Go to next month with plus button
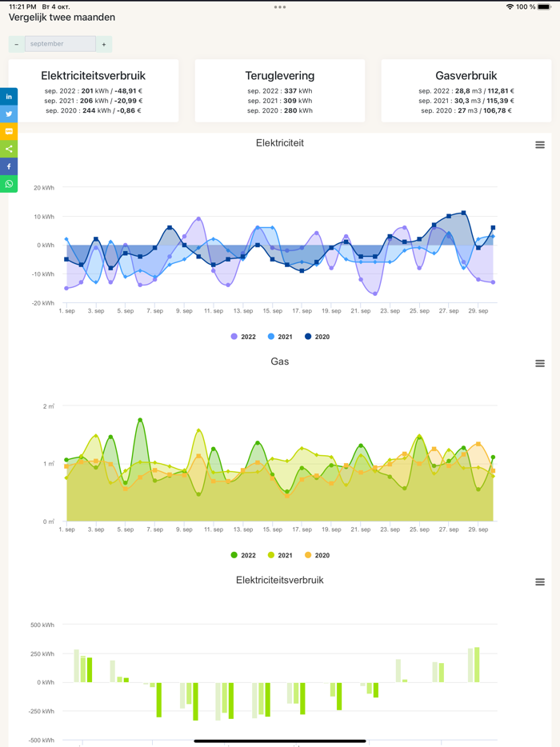 pos(104,44)
